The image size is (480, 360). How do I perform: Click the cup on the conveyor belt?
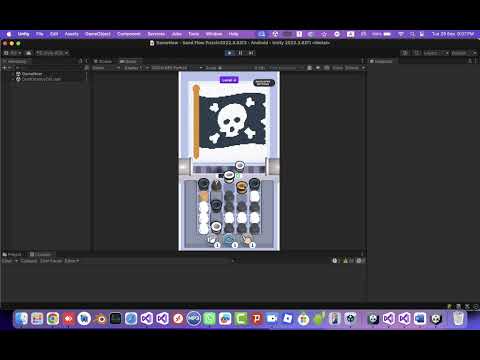[x=239, y=165]
